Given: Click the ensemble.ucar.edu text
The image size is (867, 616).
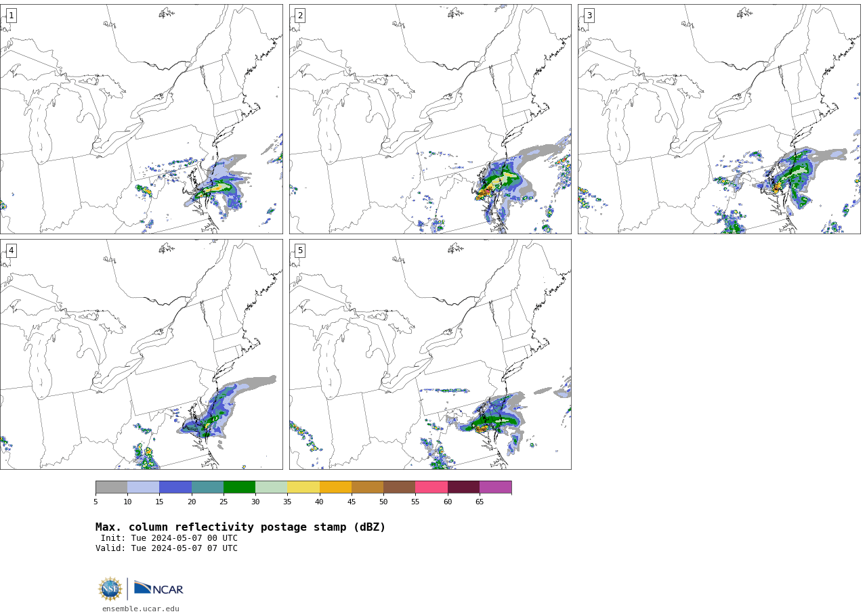Looking at the screenshot, I should pos(141,609).
